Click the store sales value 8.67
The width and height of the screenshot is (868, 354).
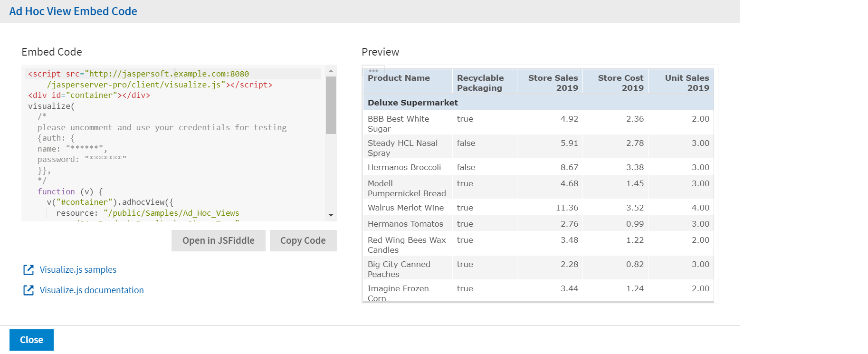pos(569,167)
